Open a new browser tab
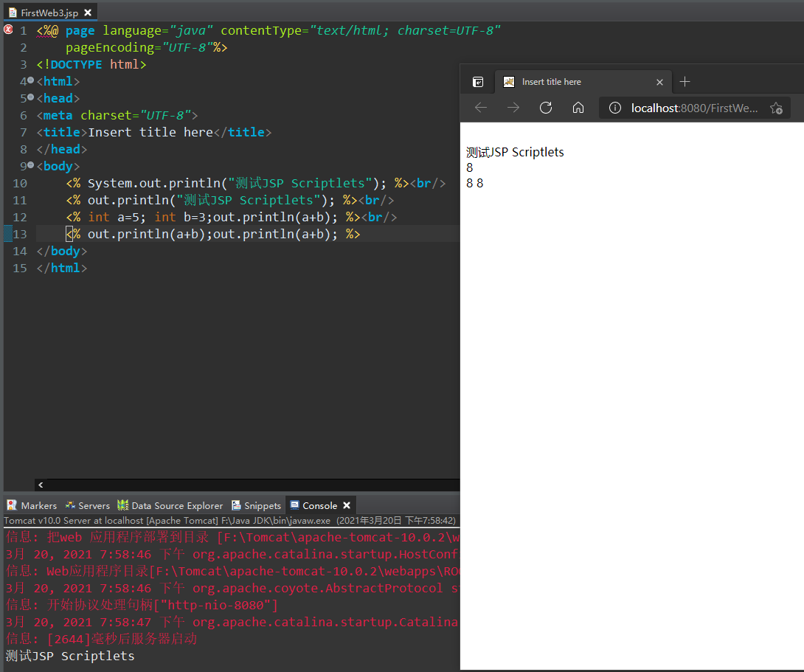Viewport: 804px width, 672px height. [x=685, y=81]
